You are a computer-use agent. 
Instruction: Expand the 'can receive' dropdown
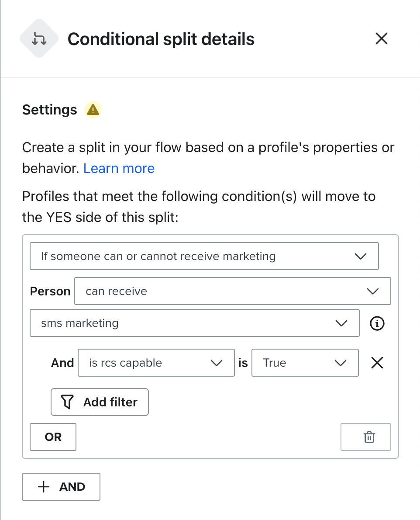pos(232,291)
